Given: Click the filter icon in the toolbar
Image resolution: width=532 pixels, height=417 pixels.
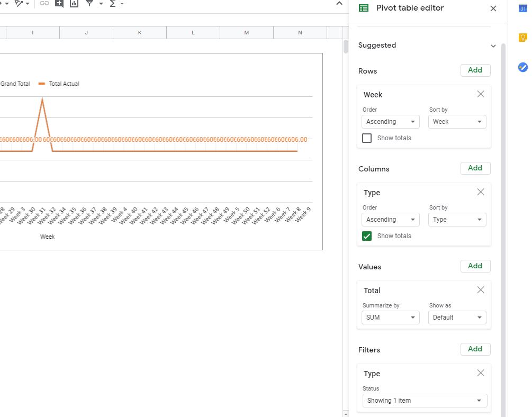Looking at the screenshot, I should (x=91, y=4).
